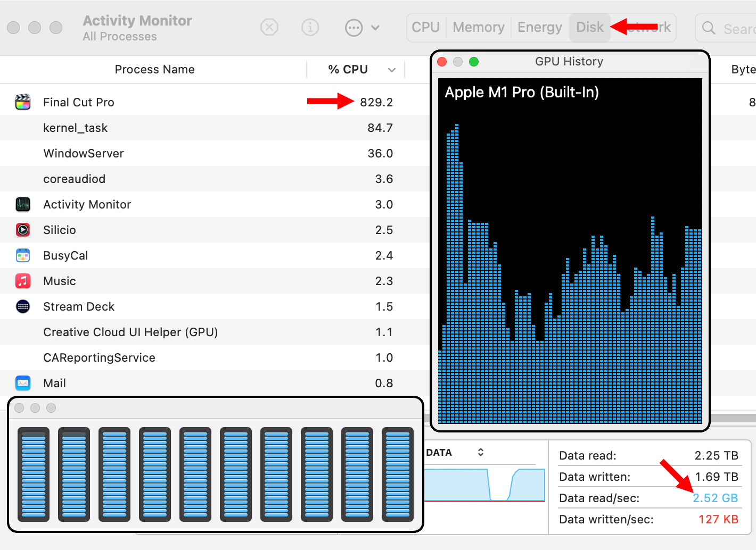Click the Mail app icon
This screenshot has height=550, width=756.
[x=23, y=383]
